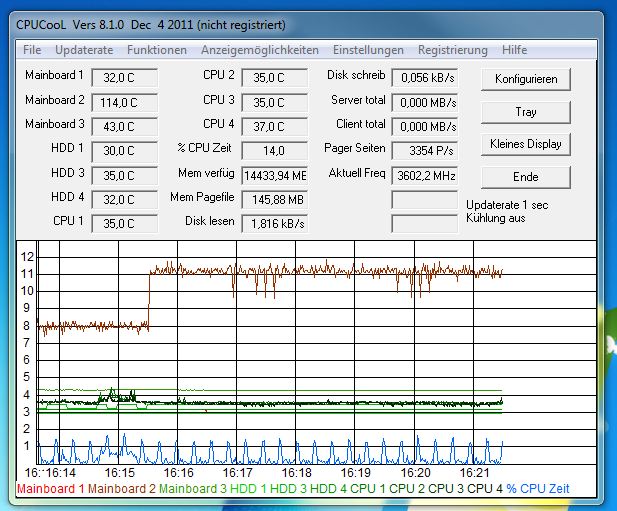
Task: Click the Pager Seiten value 3354 P/s
Action: click(425, 151)
